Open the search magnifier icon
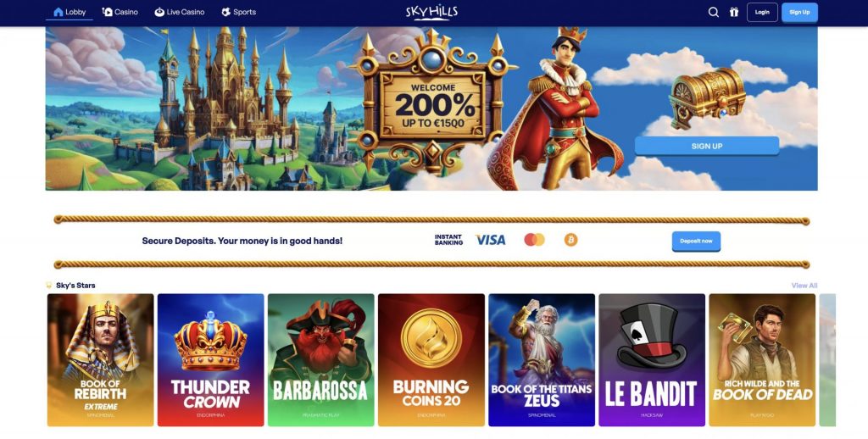The image size is (868, 439). [714, 12]
